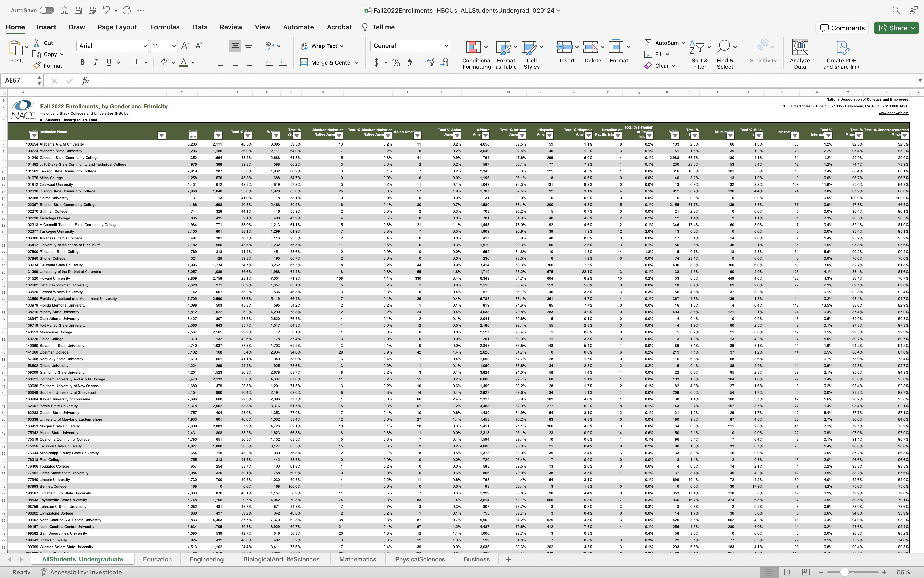Open the Insert ribbon tab
This screenshot has height=578, width=924.
pos(47,27)
